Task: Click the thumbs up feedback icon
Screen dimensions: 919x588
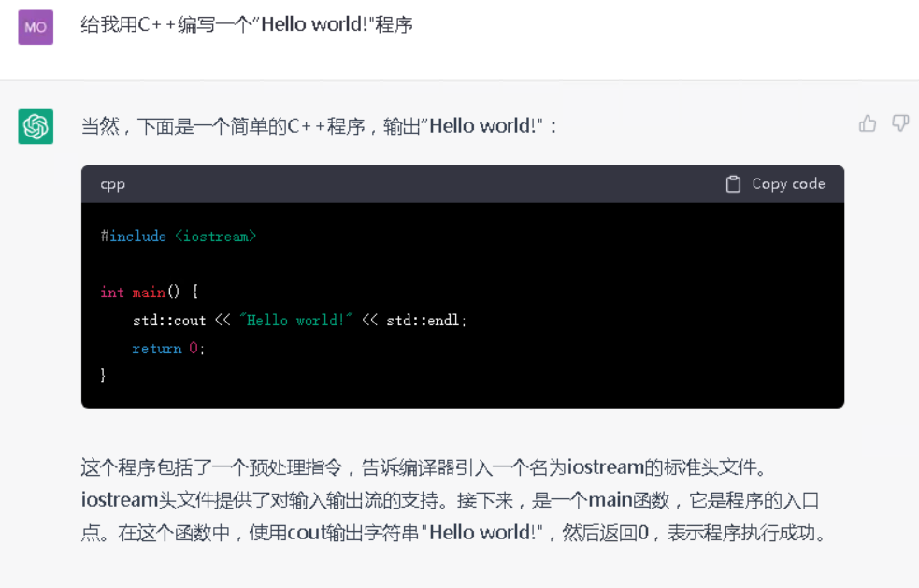Action: tap(868, 123)
